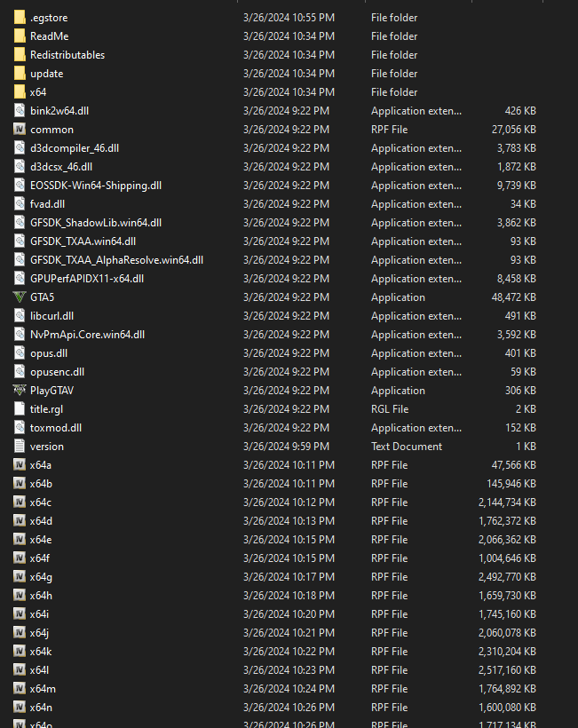Select the x64h file name
This screenshot has height=728, width=578.
pos(41,595)
